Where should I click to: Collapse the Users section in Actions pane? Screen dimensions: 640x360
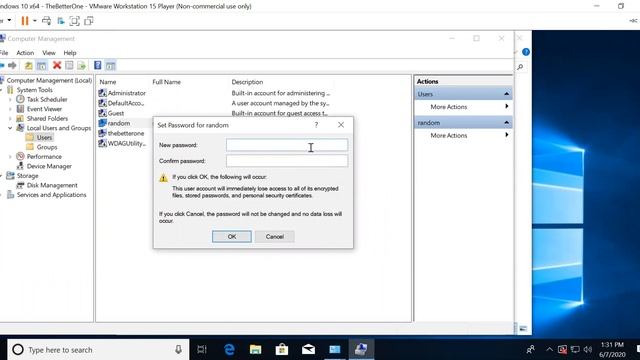pos(506,94)
